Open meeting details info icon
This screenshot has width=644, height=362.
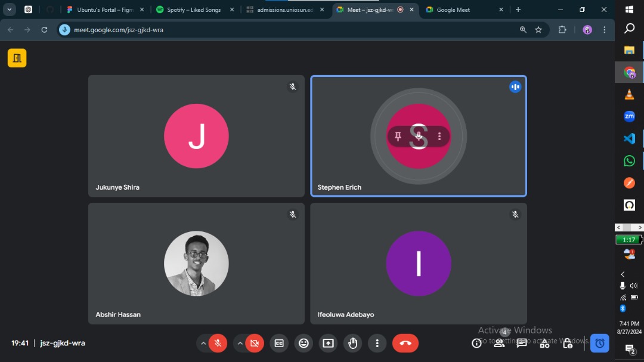476,343
